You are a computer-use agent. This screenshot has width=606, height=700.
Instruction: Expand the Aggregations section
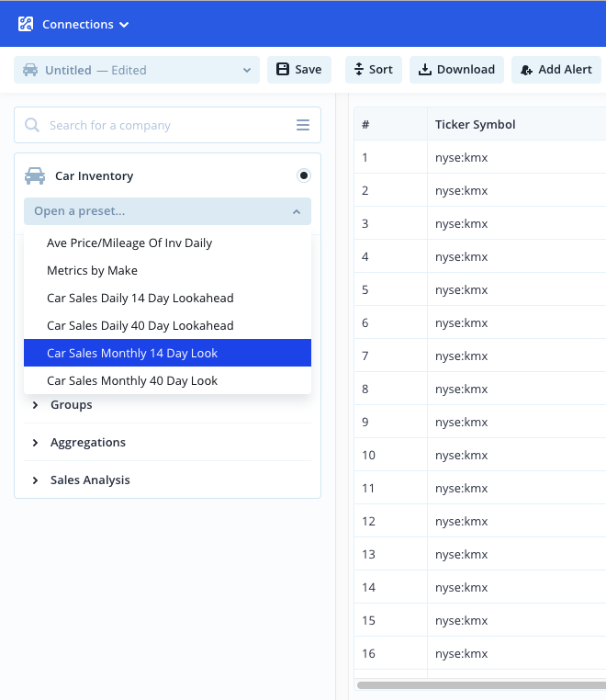coord(167,443)
